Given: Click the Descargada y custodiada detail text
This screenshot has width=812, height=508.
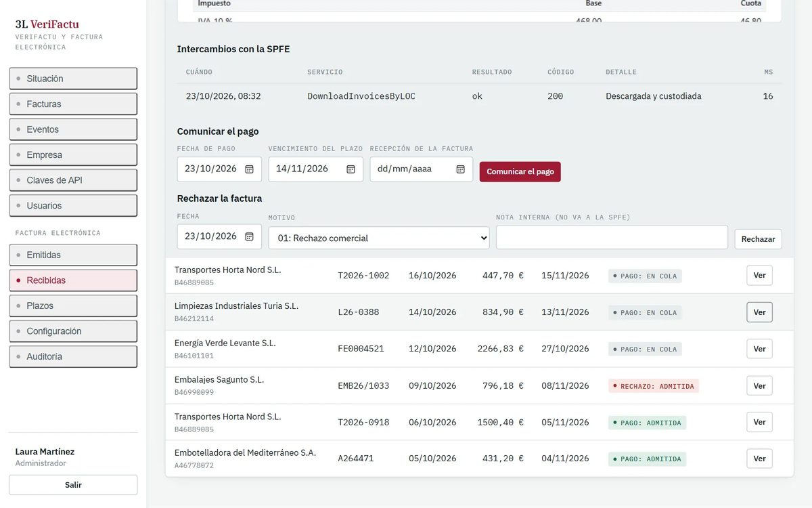Looking at the screenshot, I should point(654,96).
